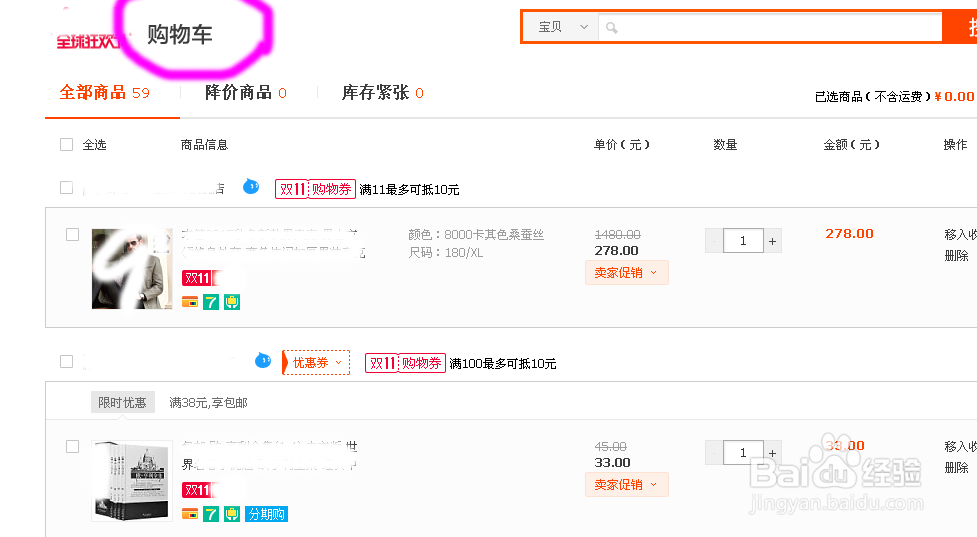Delete the 278.00 jacket via 删除
977x537 pixels.
pos(956,255)
